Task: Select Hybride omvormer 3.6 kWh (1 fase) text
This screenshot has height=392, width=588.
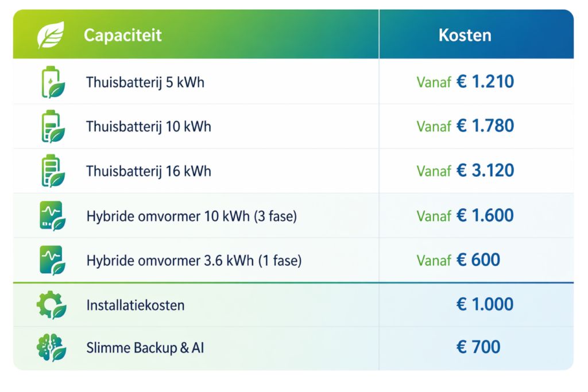Action: pos(194,261)
